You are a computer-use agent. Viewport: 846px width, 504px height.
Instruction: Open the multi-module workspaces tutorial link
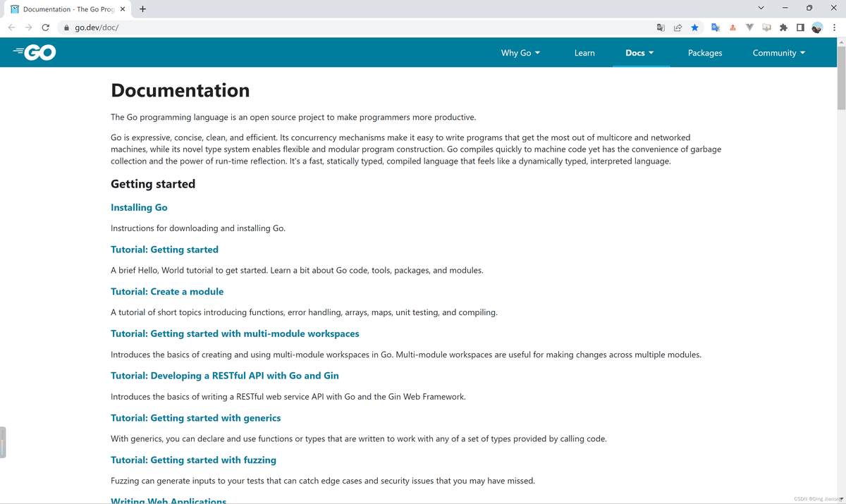(235, 333)
